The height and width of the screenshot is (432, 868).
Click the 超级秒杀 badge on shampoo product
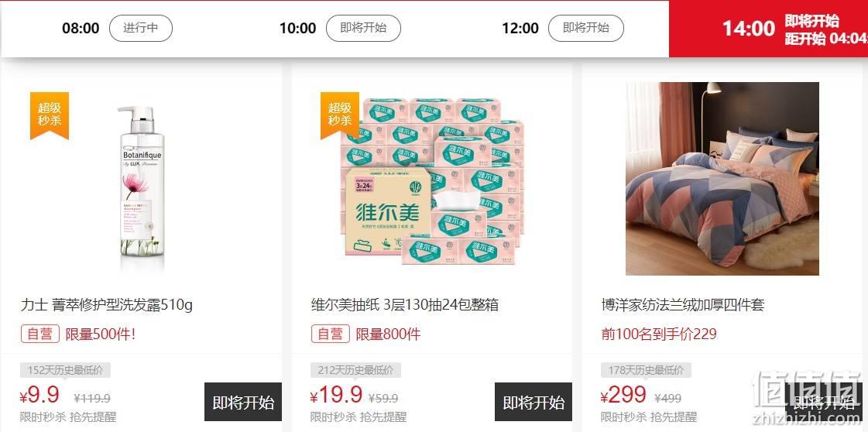tap(50, 115)
